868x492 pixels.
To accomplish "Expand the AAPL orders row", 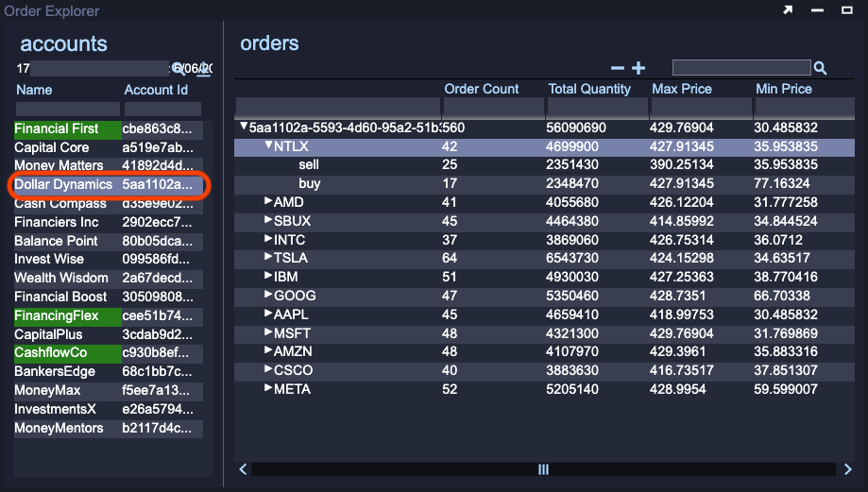I will pyautogui.click(x=268, y=313).
